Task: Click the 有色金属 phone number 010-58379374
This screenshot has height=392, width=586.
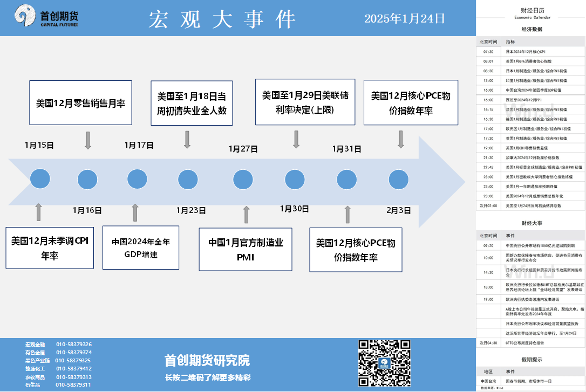Action: coord(74,353)
